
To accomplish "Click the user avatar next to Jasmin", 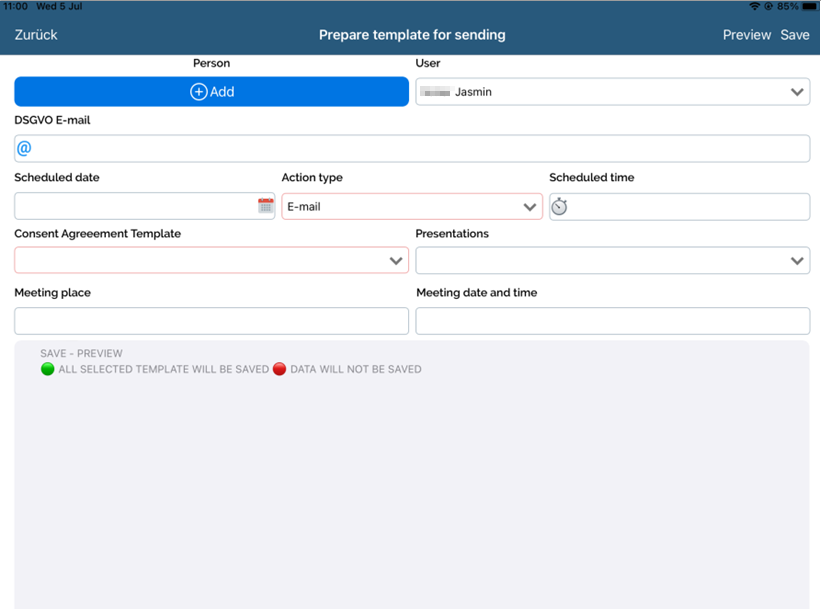I will [435, 92].
